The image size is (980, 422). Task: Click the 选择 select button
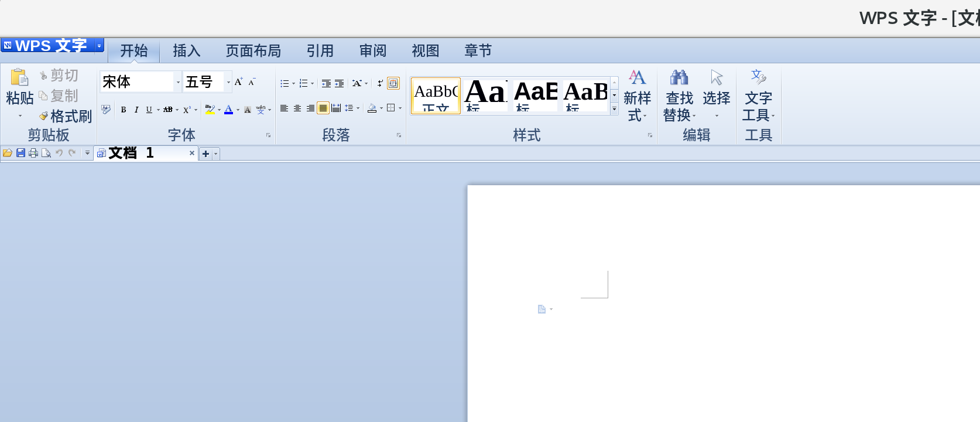point(717,94)
